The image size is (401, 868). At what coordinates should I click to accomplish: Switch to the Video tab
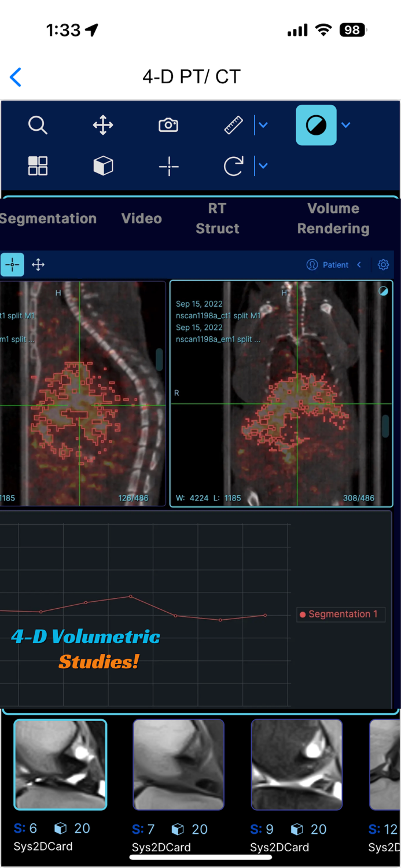tap(141, 219)
